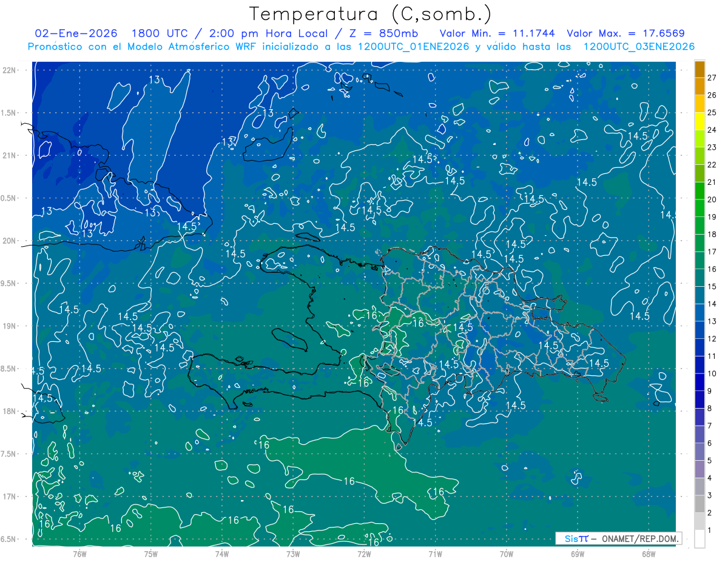Click the number 18 on the color legend
Image resolution: width=728 pixels, height=562 pixels.
[712, 235]
